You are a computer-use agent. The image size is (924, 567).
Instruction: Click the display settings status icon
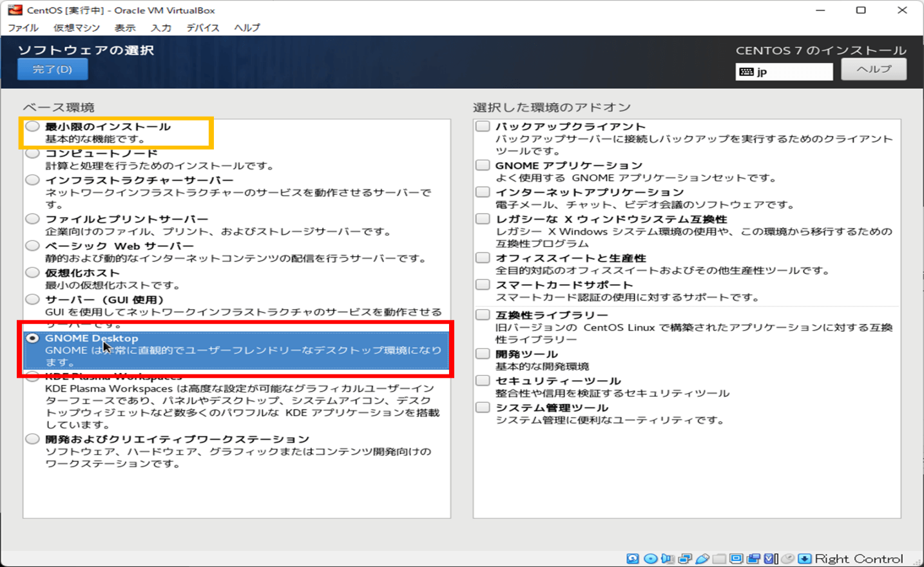[736, 559]
